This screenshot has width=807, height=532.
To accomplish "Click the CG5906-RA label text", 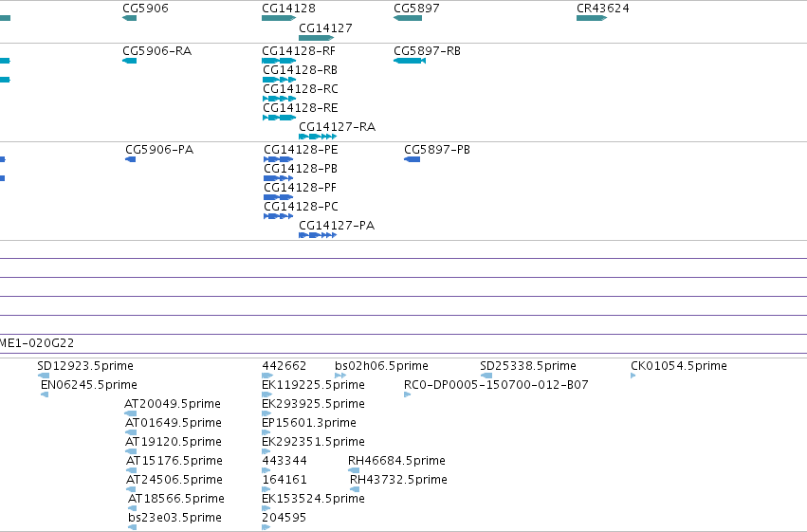I will coord(157,51).
